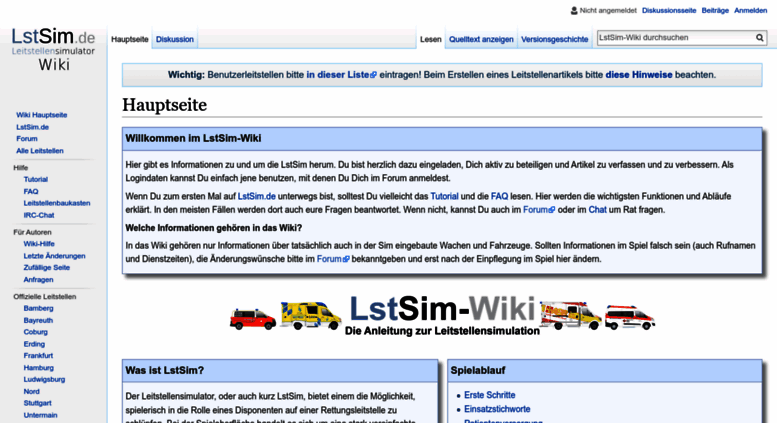Viewport: 777px width, 423px height.
Task: Click the red fire vehicle image
Action: click(253, 319)
